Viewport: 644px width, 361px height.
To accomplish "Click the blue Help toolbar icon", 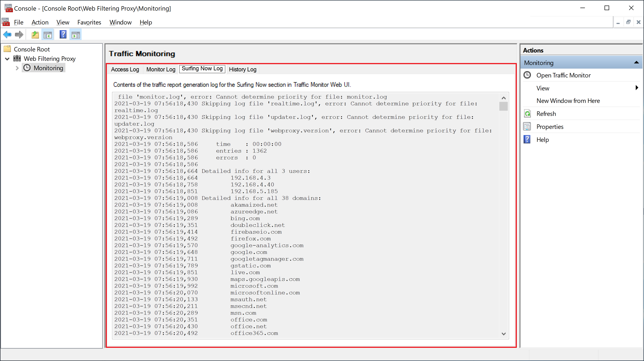I will point(63,34).
